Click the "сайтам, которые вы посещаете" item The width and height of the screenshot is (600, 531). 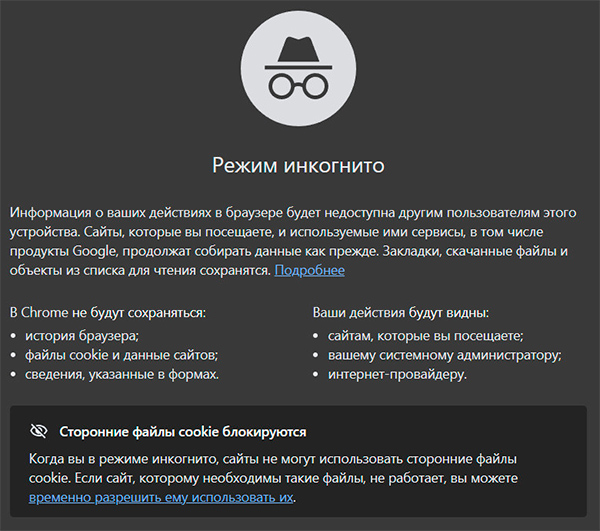click(x=426, y=335)
